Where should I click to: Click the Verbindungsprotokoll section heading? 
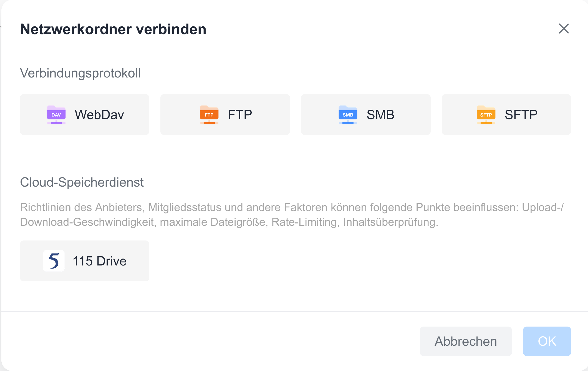[x=80, y=73]
